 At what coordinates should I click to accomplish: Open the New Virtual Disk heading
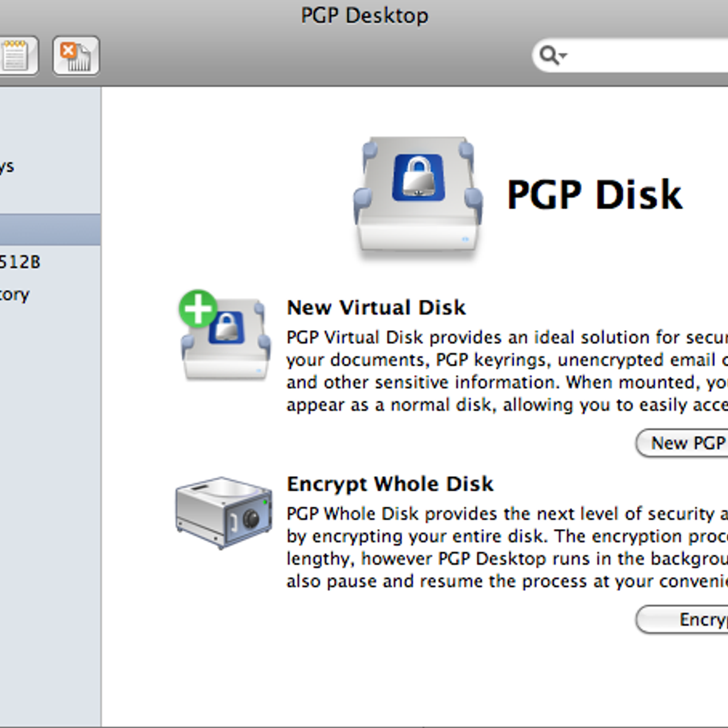[x=376, y=308]
